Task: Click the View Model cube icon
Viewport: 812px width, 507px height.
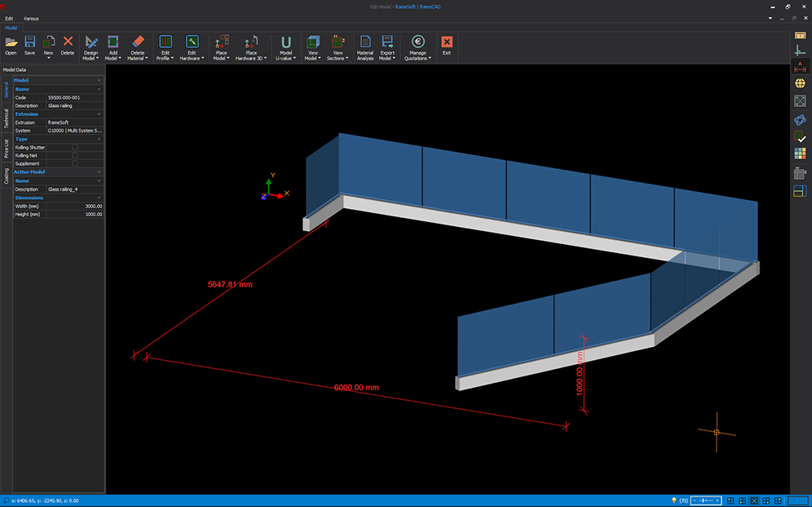Action: click(313, 42)
